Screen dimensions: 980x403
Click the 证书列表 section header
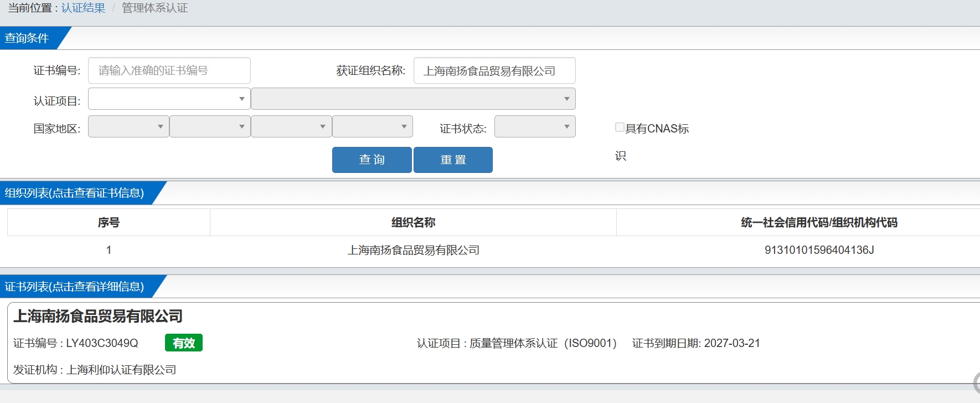[74, 287]
